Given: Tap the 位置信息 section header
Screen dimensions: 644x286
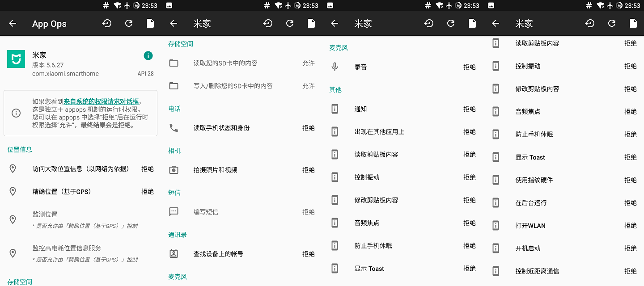Looking at the screenshot, I should click(20, 150).
